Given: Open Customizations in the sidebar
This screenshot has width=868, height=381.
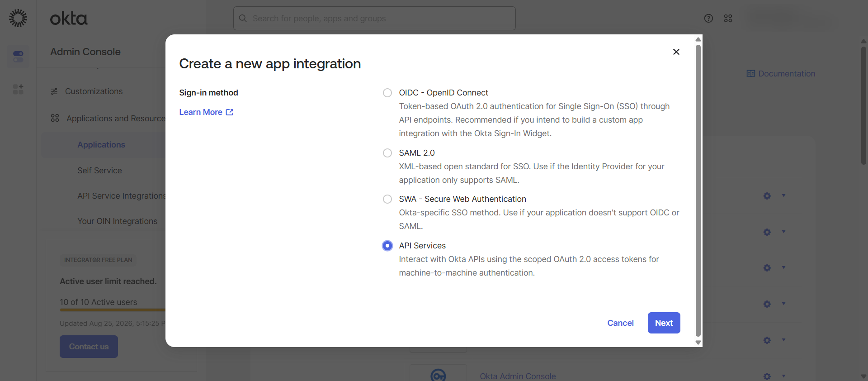Looking at the screenshot, I should click(x=94, y=91).
